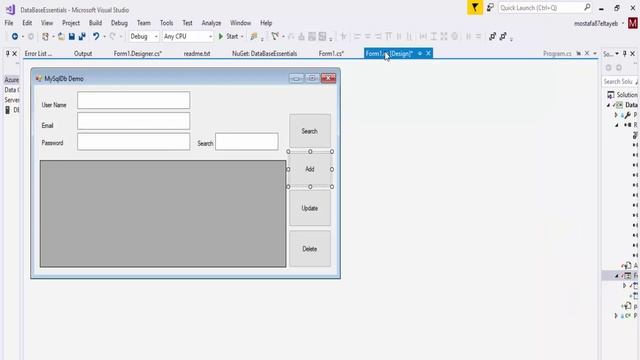Image resolution: width=640 pixels, height=360 pixels.
Task: Pin the Form1.cs [Design] tab
Action: (x=420, y=53)
